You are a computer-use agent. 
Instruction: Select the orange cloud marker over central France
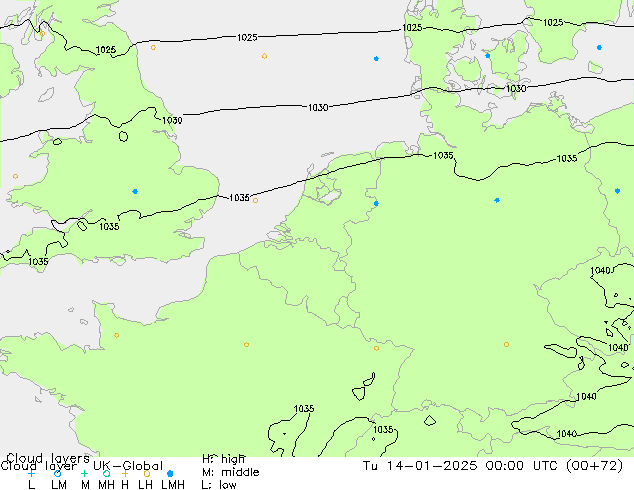[x=247, y=344]
